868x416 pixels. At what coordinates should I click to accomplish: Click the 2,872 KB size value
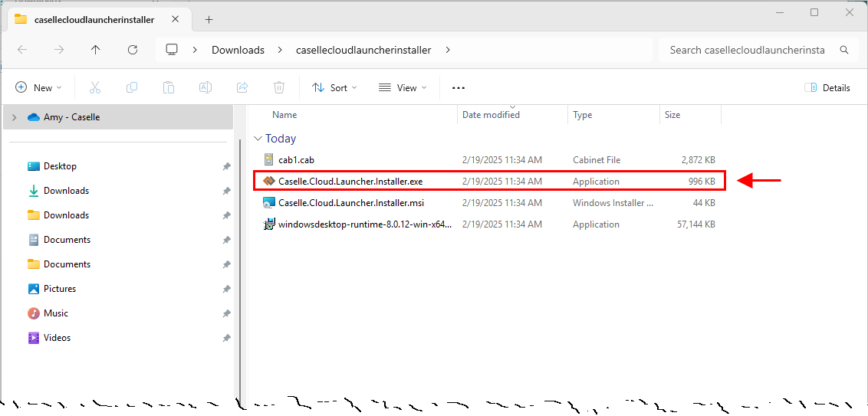click(x=698, y=160)
